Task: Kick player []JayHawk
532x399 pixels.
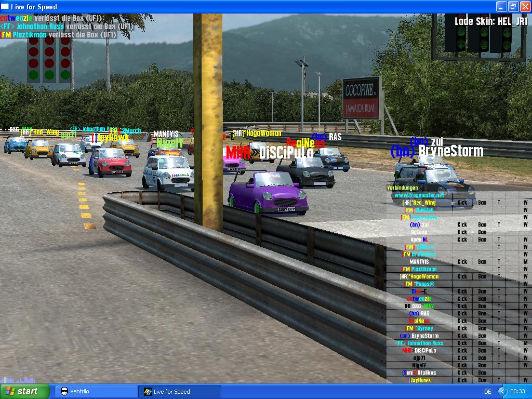Action: (x=462, y=380)
